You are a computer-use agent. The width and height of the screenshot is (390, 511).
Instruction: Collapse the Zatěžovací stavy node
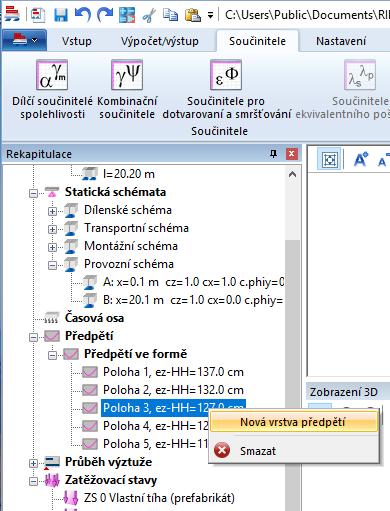coord(33,481)
